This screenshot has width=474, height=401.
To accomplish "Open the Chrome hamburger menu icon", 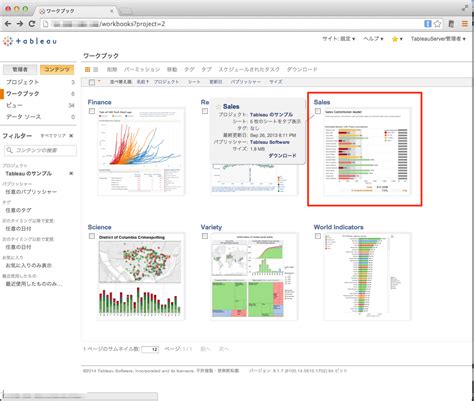I will point(465,24).
